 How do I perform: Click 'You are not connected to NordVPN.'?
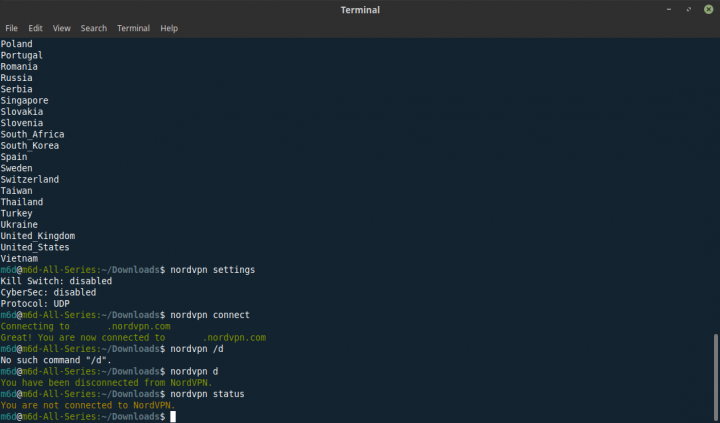pos(88,405)
